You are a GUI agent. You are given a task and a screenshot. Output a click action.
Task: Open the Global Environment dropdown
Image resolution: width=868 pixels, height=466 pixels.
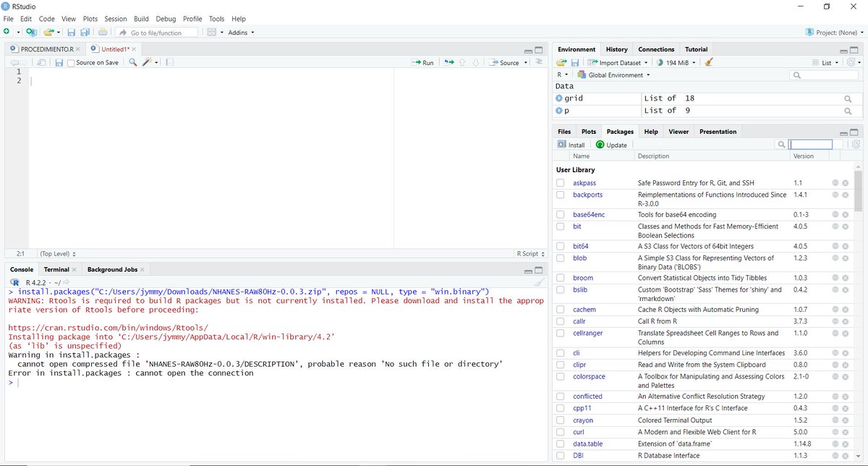click(614, 75)
